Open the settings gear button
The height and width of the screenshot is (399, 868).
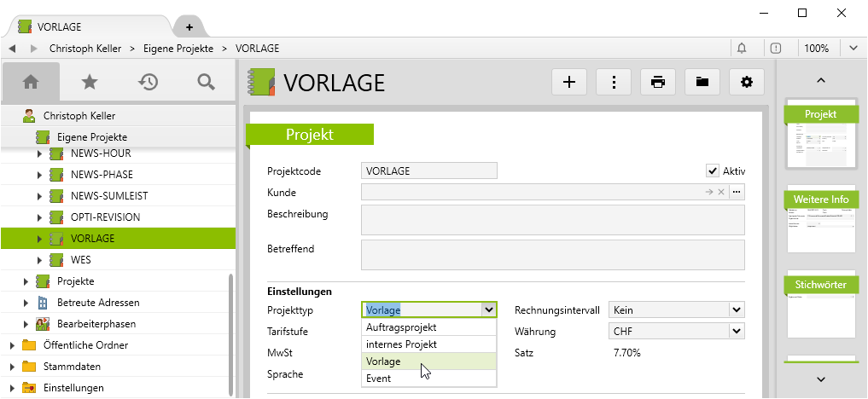(747, 82)
